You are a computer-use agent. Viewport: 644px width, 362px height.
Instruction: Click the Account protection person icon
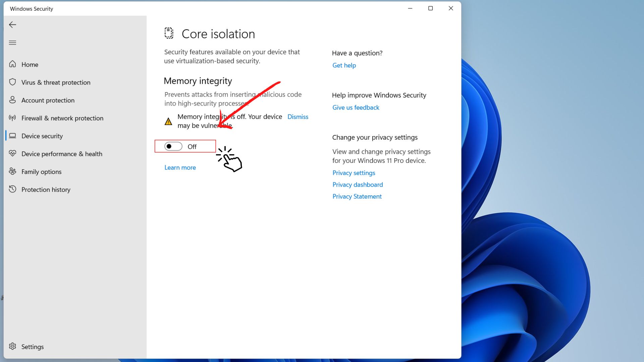[x=12, y=100]
